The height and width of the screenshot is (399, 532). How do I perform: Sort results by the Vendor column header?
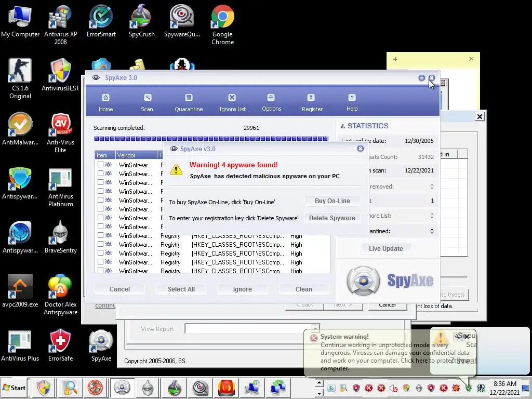[x=136, y=155]
